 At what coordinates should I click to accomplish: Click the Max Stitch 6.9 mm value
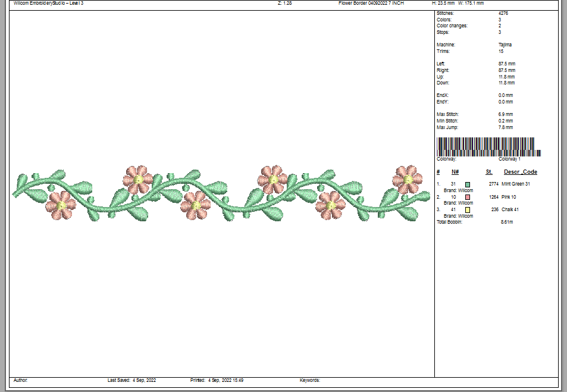[506, 114]
